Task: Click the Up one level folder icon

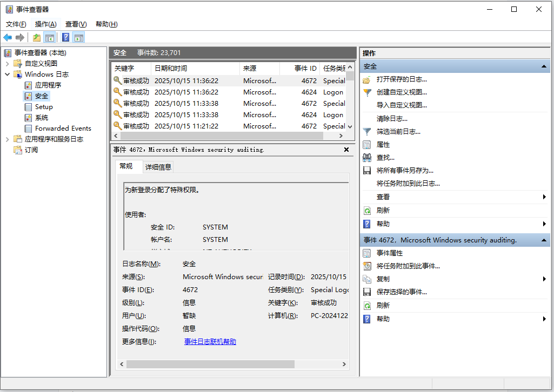Action: [36, 37]
